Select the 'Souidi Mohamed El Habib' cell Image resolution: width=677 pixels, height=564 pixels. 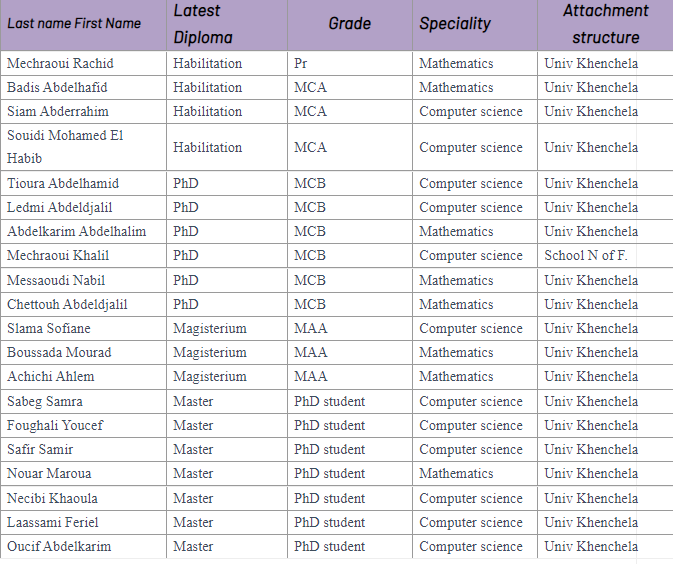click(65, 147)
